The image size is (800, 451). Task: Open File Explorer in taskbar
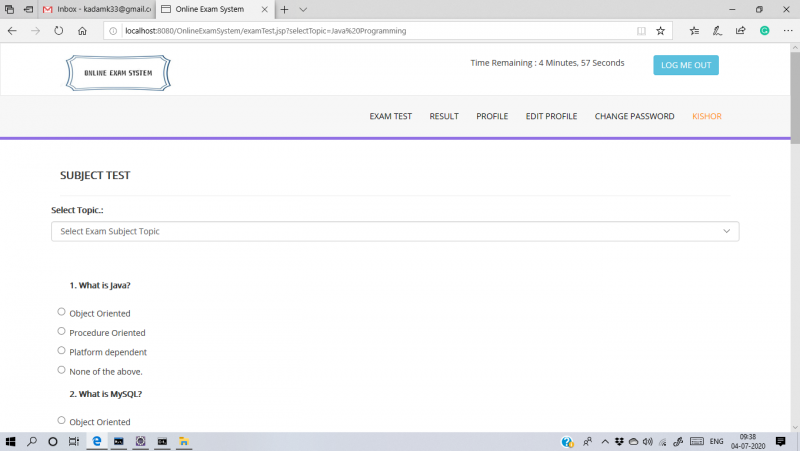pyautogui.click(x=184, y=441)
